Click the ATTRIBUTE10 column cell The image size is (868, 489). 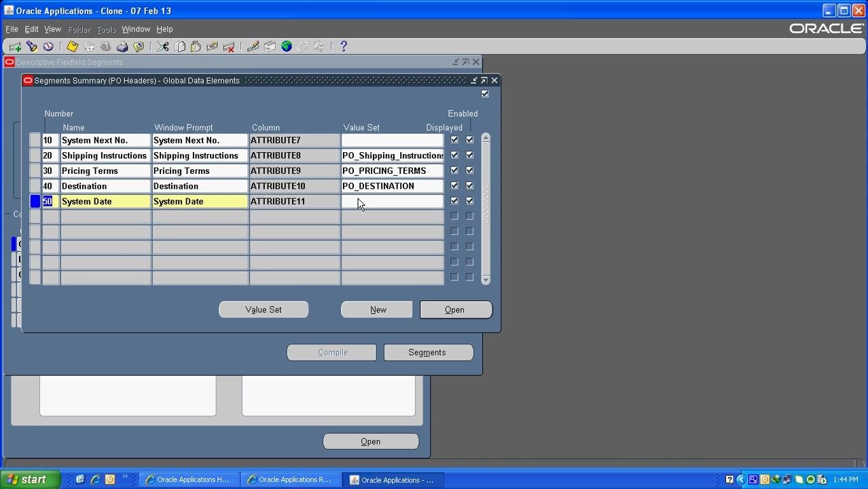click(294, 186)
